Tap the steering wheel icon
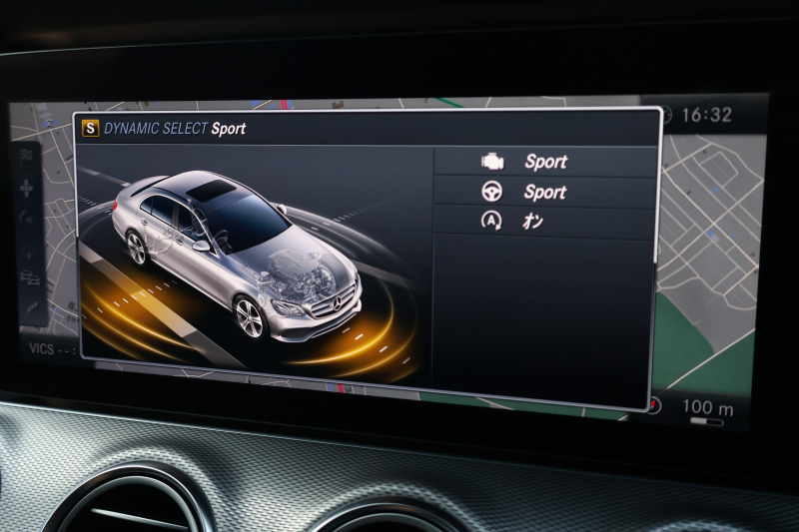This screenshot has height=532, width=799. 491,192
